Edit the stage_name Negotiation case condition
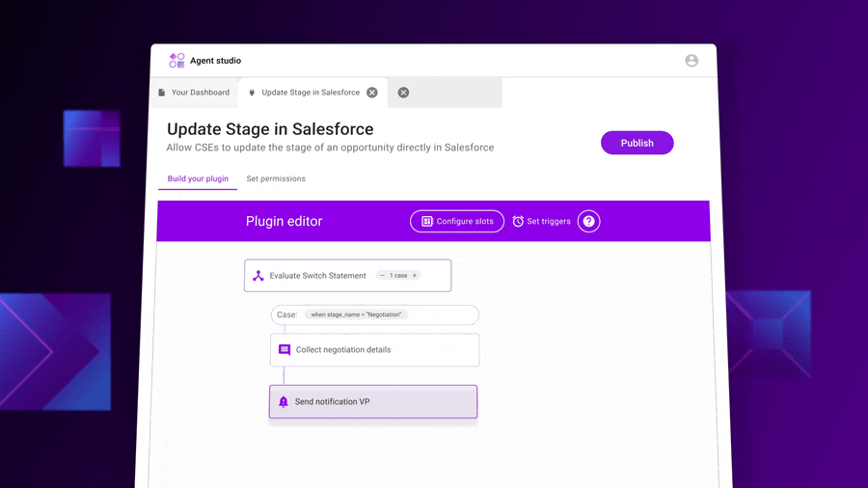The image size is (868, 488). pyautogui.click(x=356, y=314)
